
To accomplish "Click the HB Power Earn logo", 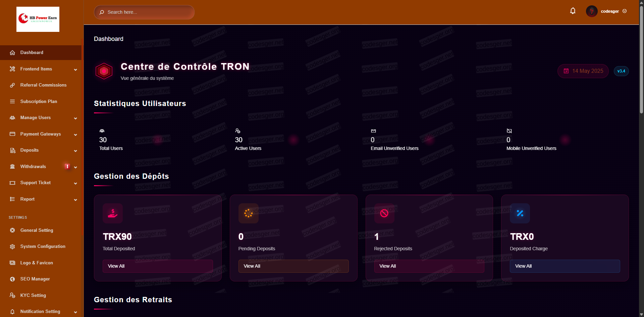I will click(x=38, y=19).
